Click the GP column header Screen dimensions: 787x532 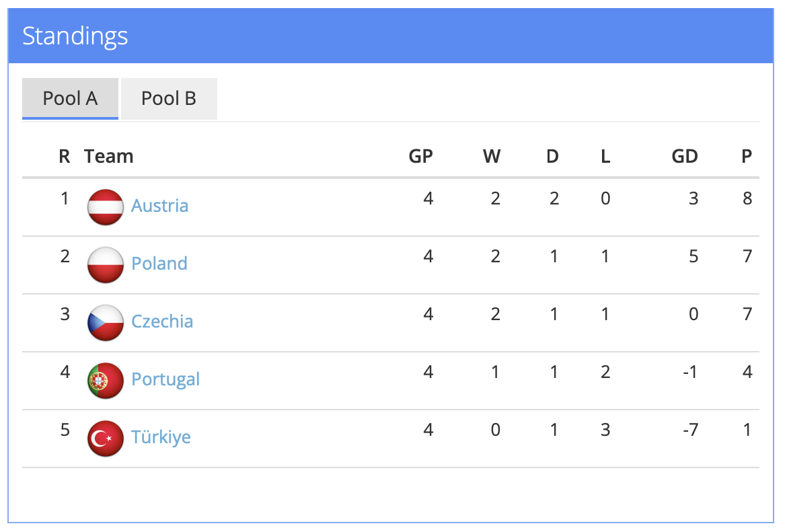click(420, 157)
